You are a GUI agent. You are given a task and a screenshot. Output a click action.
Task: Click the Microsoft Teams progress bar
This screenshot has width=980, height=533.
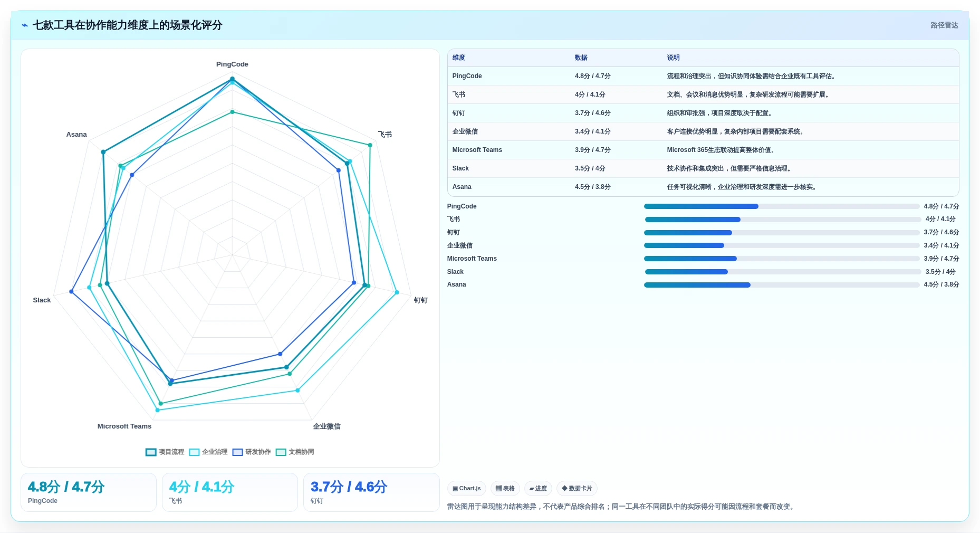[x=782, y=259]
